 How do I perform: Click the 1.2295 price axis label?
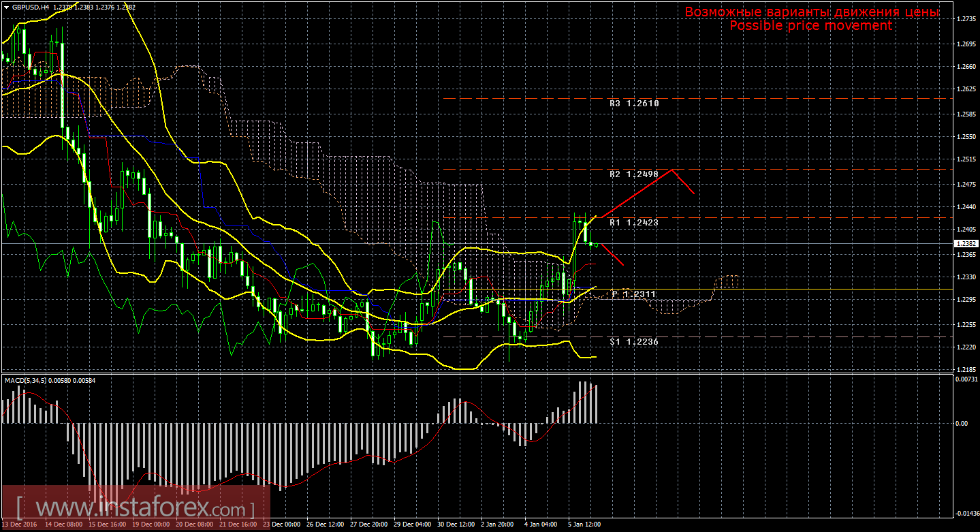point(966,300)
